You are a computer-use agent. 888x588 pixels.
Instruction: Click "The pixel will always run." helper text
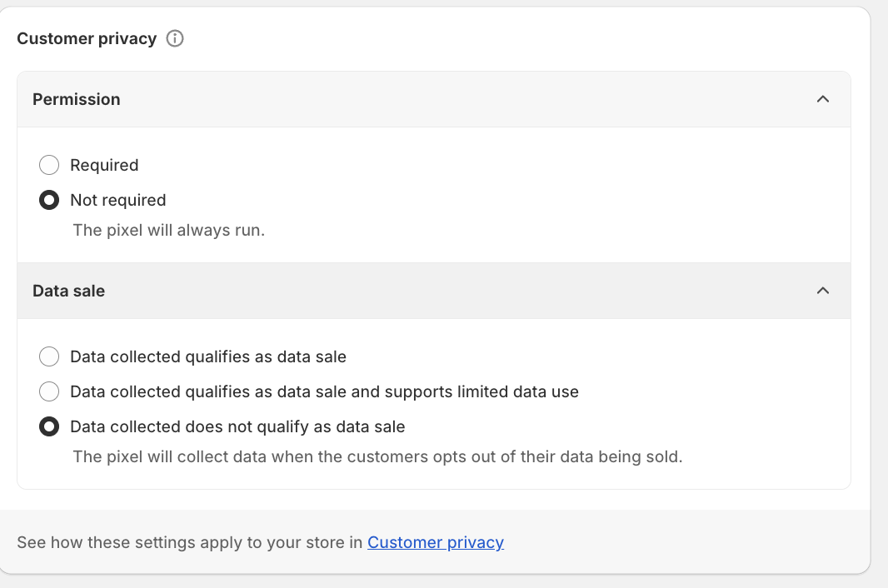(x=168, y=230)
